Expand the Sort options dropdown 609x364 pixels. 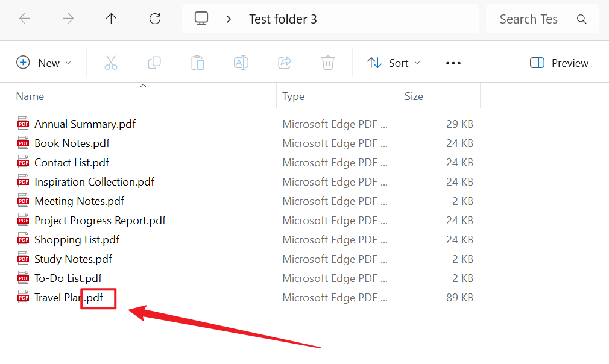click(x=394, y=63)
